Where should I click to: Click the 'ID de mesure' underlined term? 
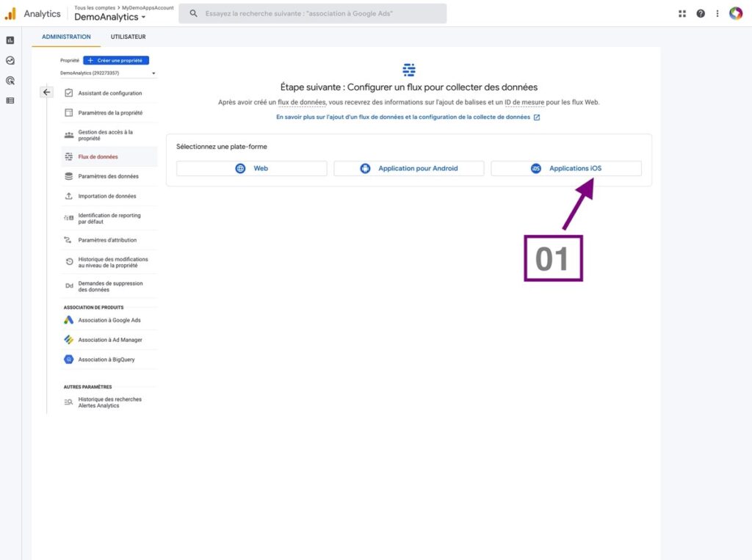[x=524, y=102]
